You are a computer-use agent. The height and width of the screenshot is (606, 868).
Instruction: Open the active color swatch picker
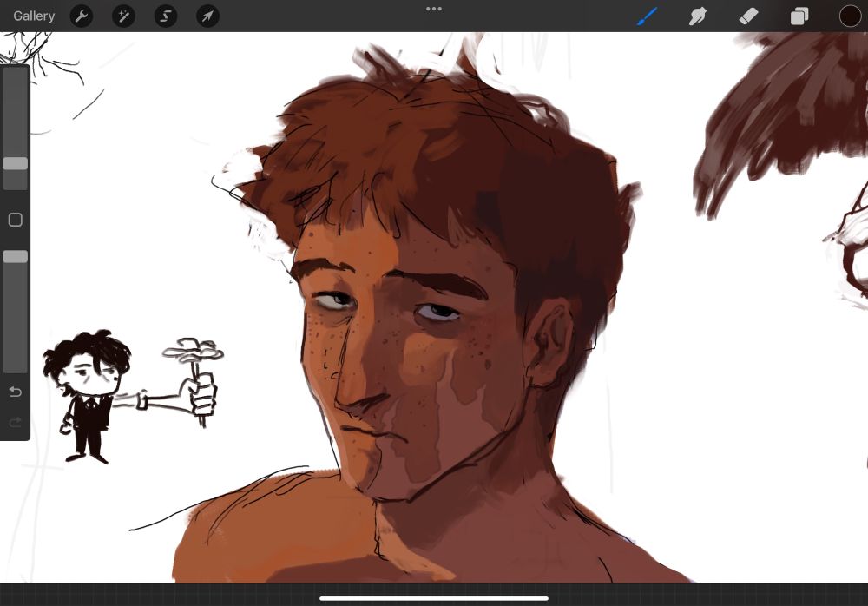(850, 16)
